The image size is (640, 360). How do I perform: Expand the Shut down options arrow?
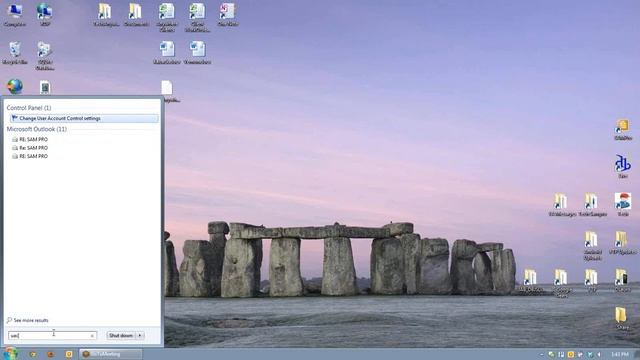point(140,336)
